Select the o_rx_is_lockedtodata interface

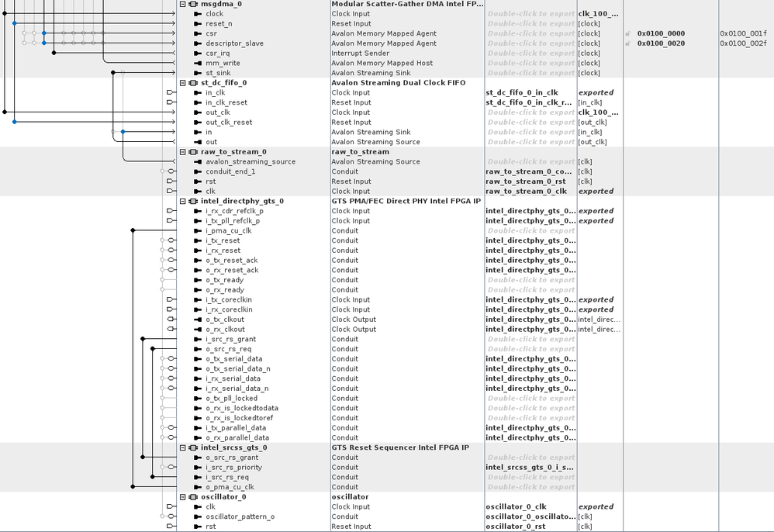(242, 408)
